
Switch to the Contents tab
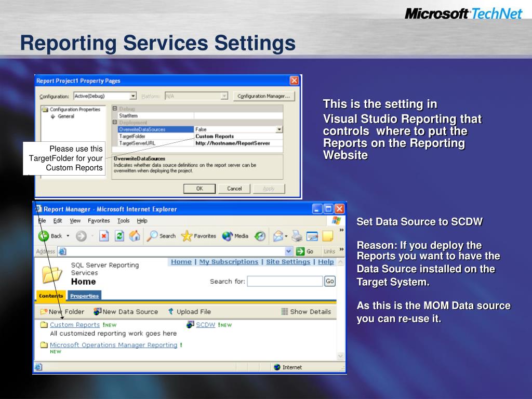point(51,296)
